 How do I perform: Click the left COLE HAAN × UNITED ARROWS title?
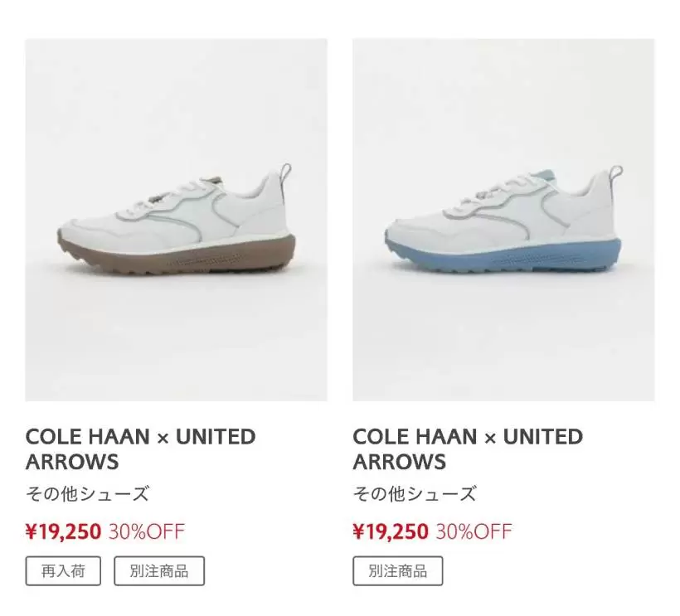pyautogui.click(x=141, y=449)
